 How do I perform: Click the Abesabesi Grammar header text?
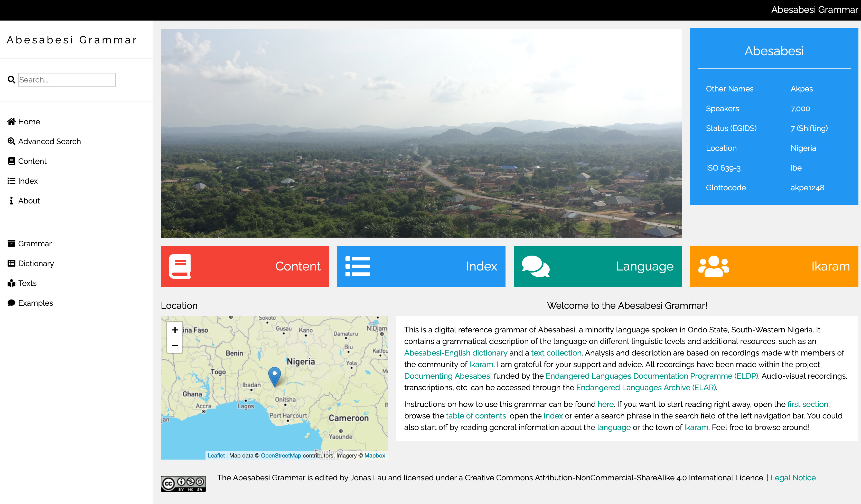(x=814, y=10)
